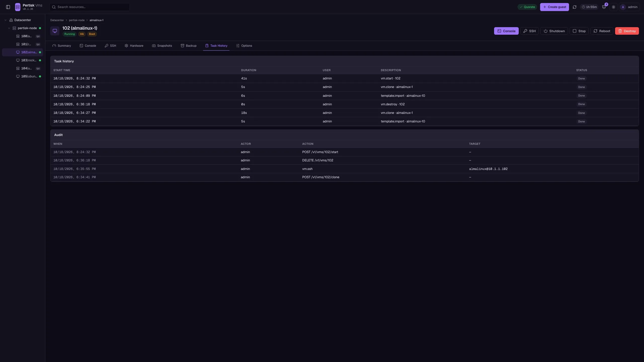Screen dimensions: 644x362
Task: Click the Shutdown button
Action: pyautogui.click(x=554, y=31)
